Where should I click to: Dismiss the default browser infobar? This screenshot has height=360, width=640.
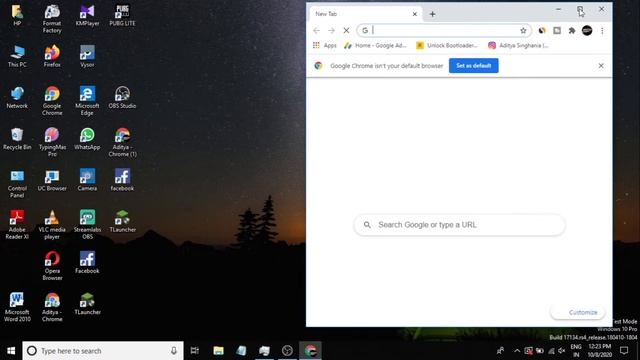(x=601, y=66)
